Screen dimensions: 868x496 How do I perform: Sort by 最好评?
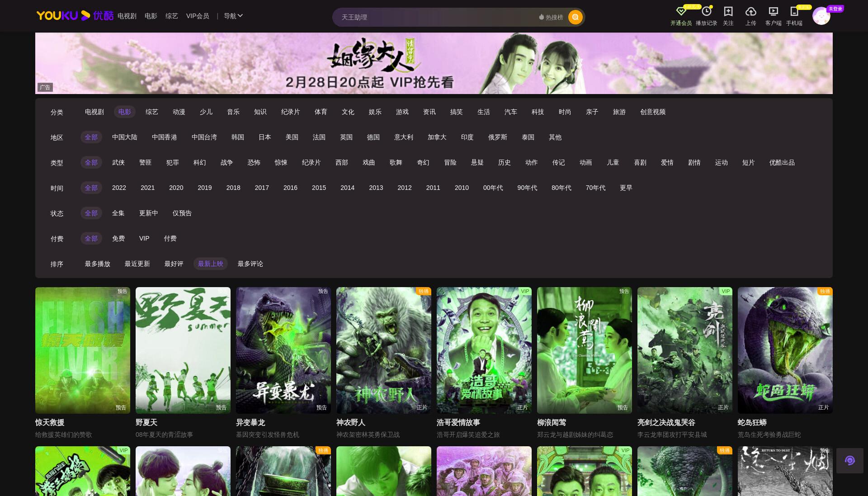[174, 264]
